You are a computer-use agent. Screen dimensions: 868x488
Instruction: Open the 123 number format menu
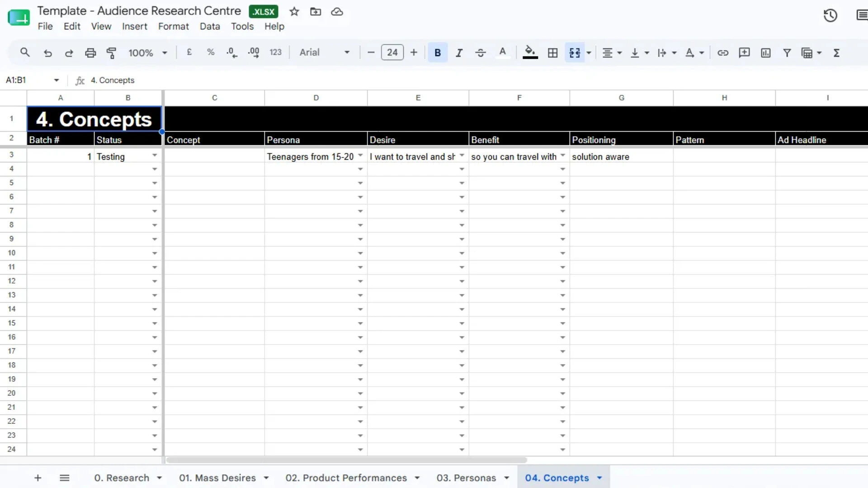pyautogui.click(x=275, y=52)
